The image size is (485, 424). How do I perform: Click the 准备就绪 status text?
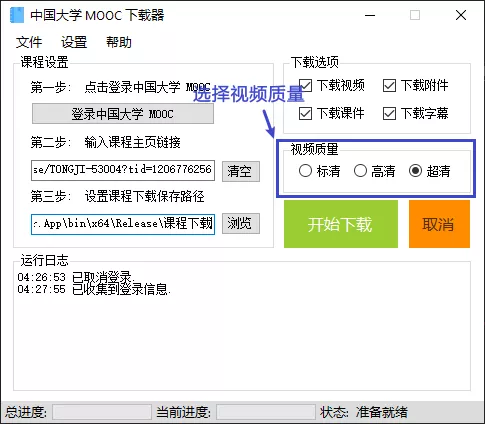click(381, 412)
